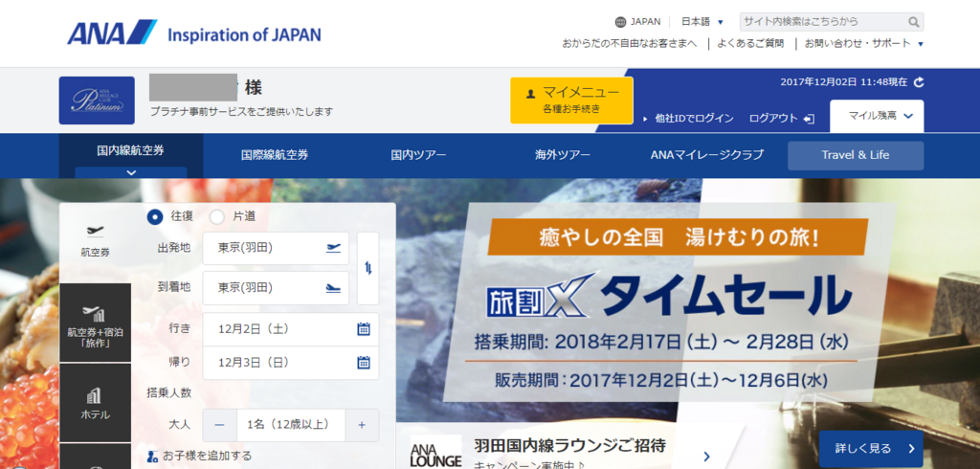
Task: Click the JAPAN region link
Action: pos(646,22)
